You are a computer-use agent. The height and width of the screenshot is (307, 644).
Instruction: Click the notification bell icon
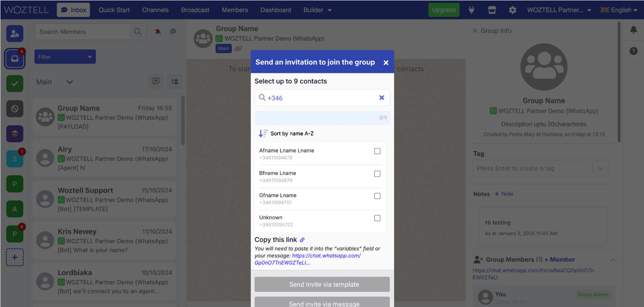point(633,30)
